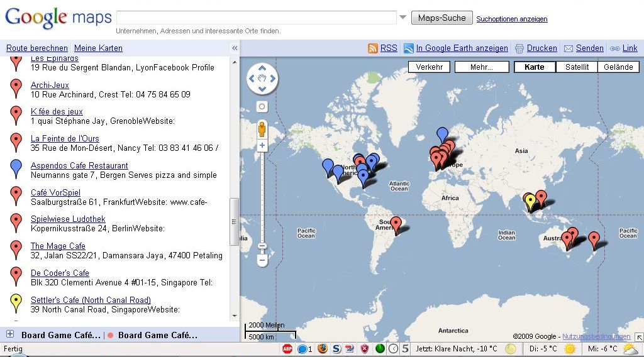Pan the map down with the south arrow
The image size is (644, 357).
point(262,89)
